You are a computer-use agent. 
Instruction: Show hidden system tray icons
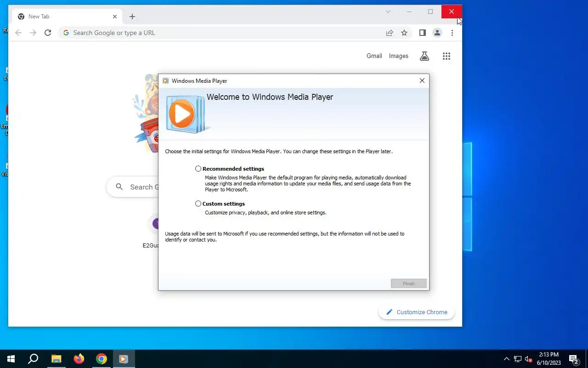point(507,359)
